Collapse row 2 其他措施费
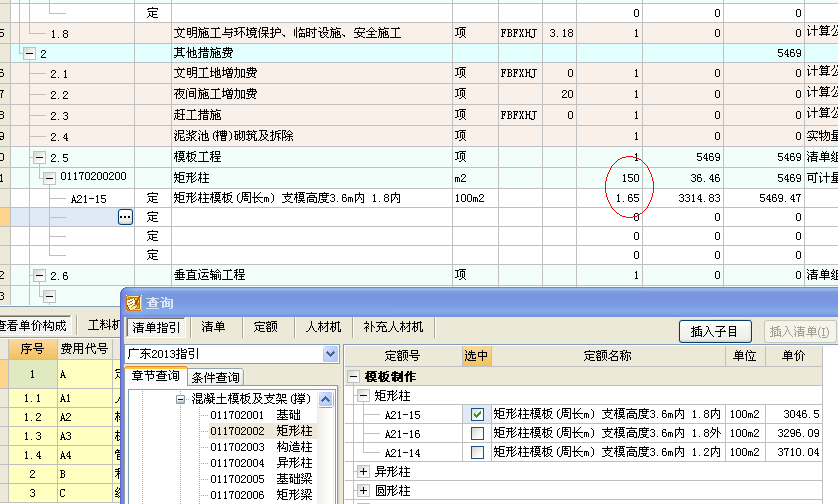 click(x=29, y=53)
